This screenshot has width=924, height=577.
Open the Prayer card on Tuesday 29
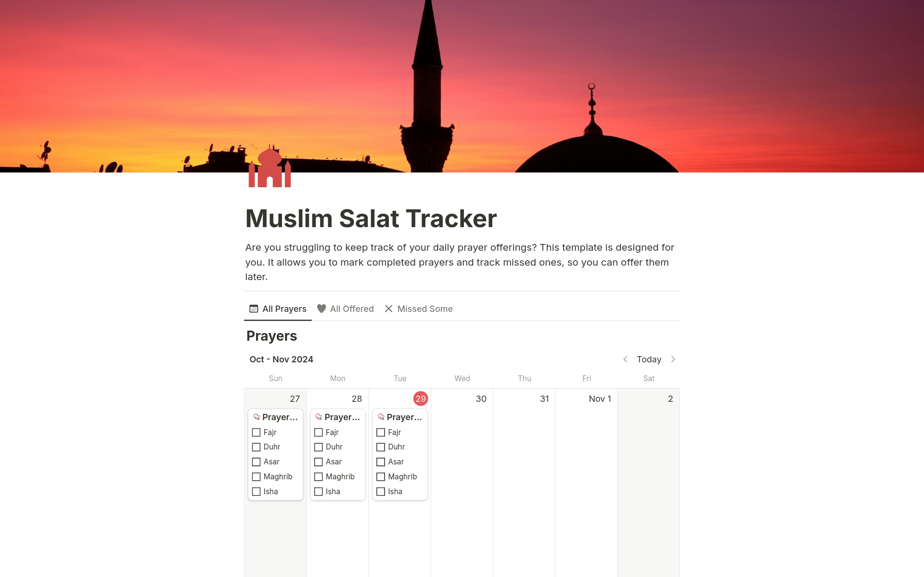tap(404, 417)
